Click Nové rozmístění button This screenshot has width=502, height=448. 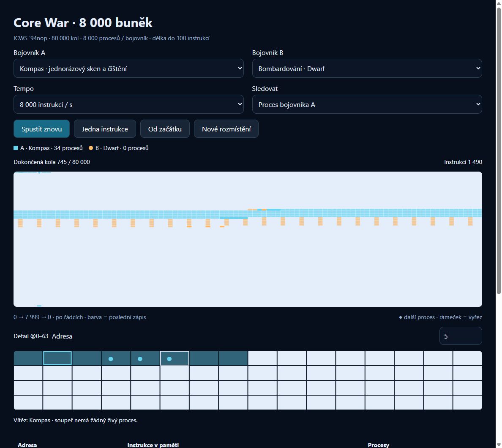click(x=226, y=129)
